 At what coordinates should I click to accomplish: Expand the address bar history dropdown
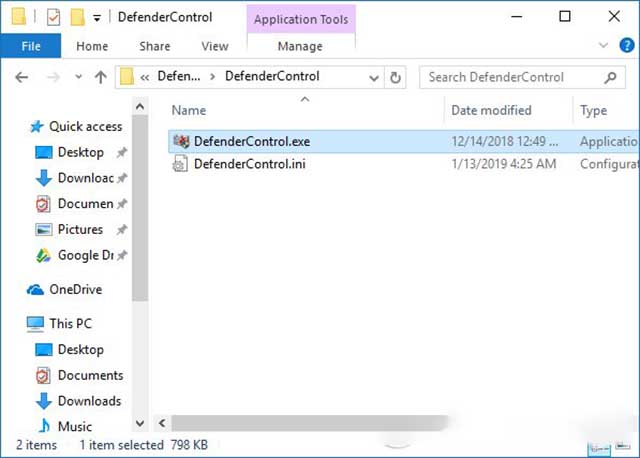point(373,78)
